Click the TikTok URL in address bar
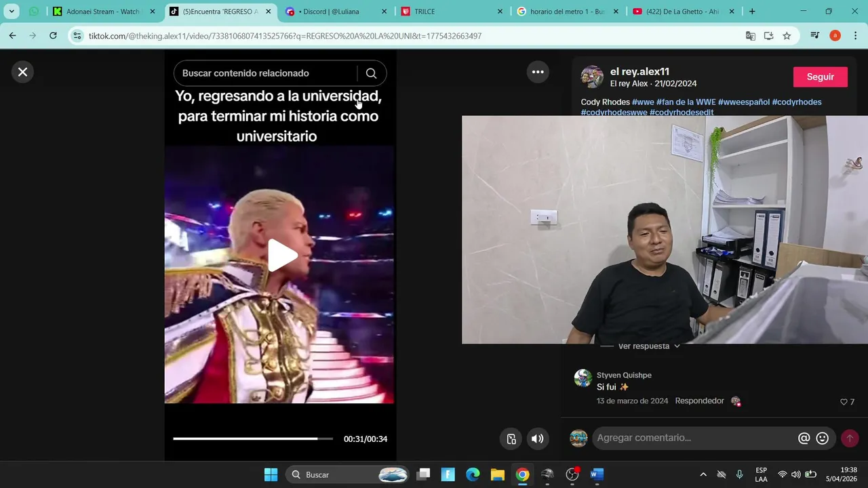 click(285, 36)
